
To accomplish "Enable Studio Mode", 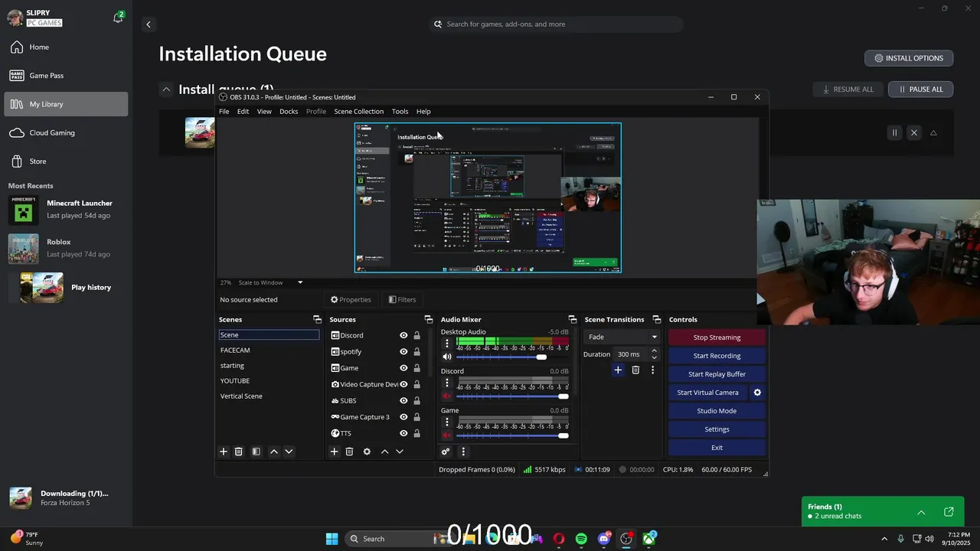I will pos(717,411).
